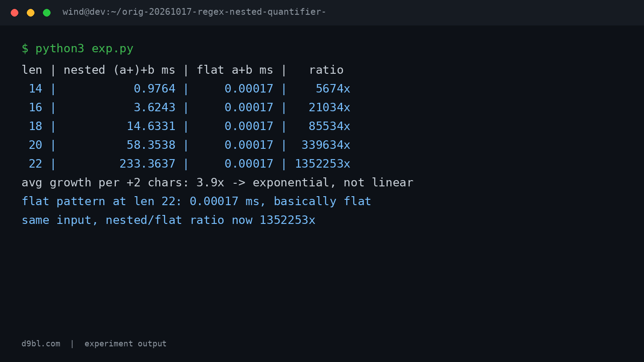Select the "ratio" column header
This screenshot has width=644, height=362.
(x=326, y=70)
